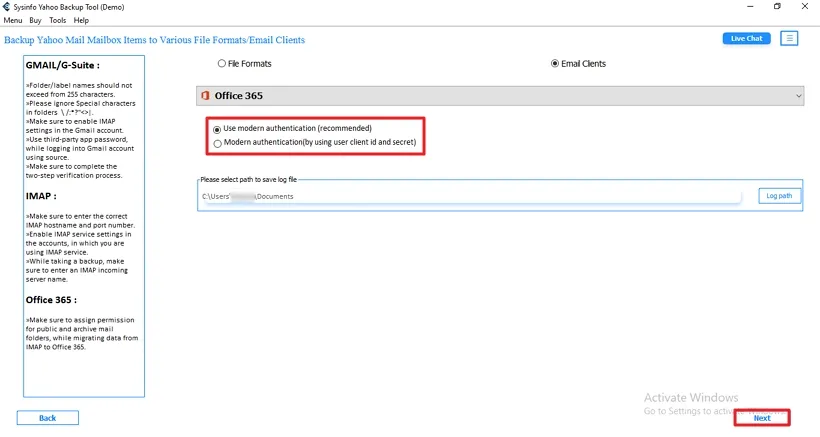Click the Next button
This screenshot has width=820, height=437.
(x=762, y=418)
